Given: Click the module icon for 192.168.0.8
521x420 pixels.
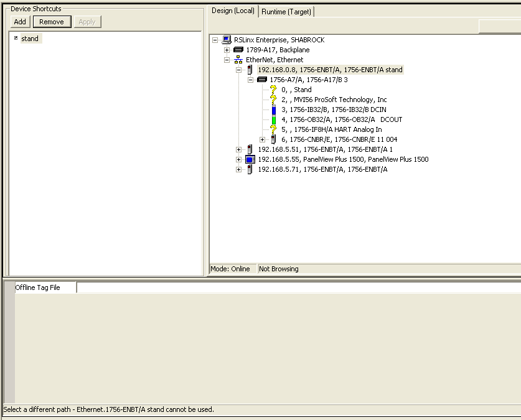Looking at the screenshot, I should [x=250, y=70].
